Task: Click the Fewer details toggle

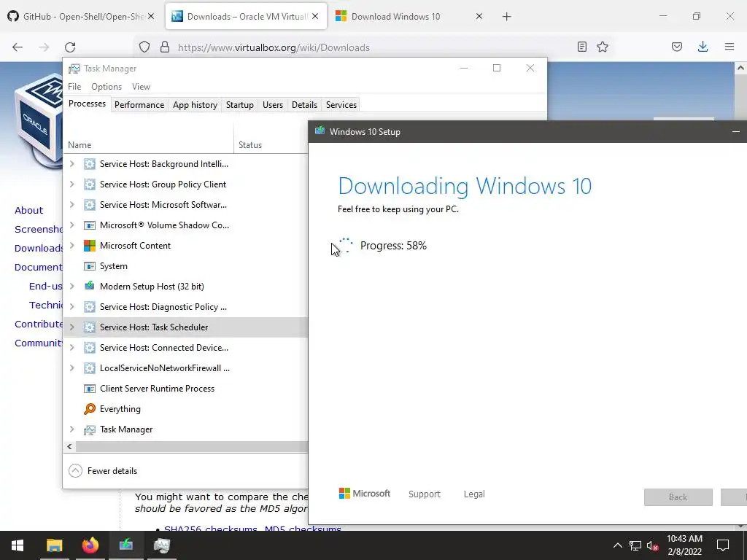Action: [x=103, y=471]
